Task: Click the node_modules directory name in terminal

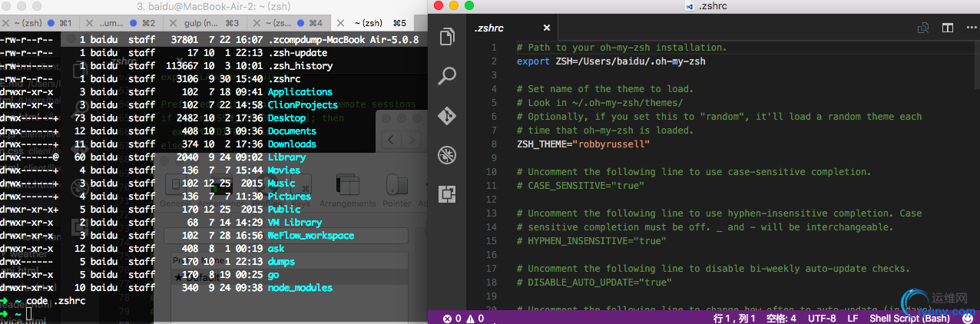Action: tap(300, 288)
